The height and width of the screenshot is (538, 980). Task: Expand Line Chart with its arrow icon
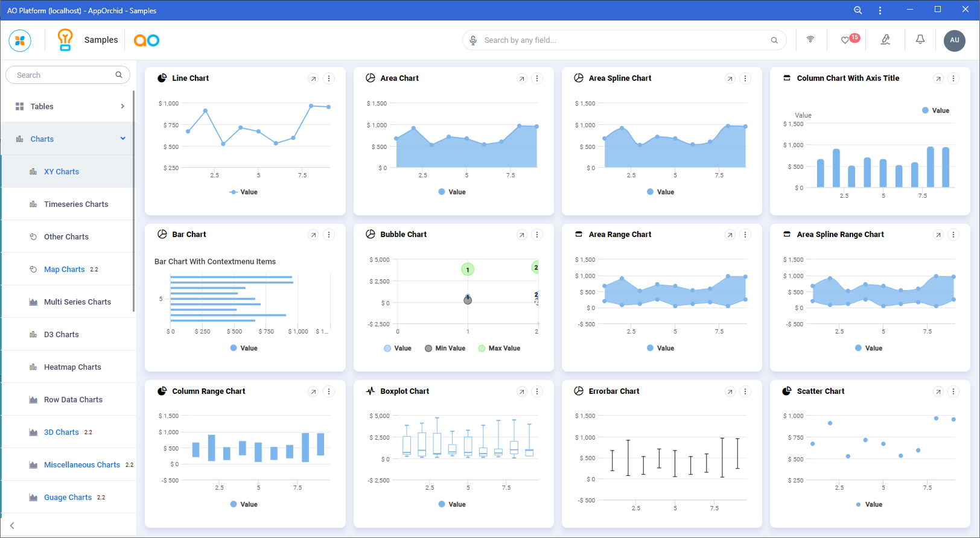(x=313, y=78)
